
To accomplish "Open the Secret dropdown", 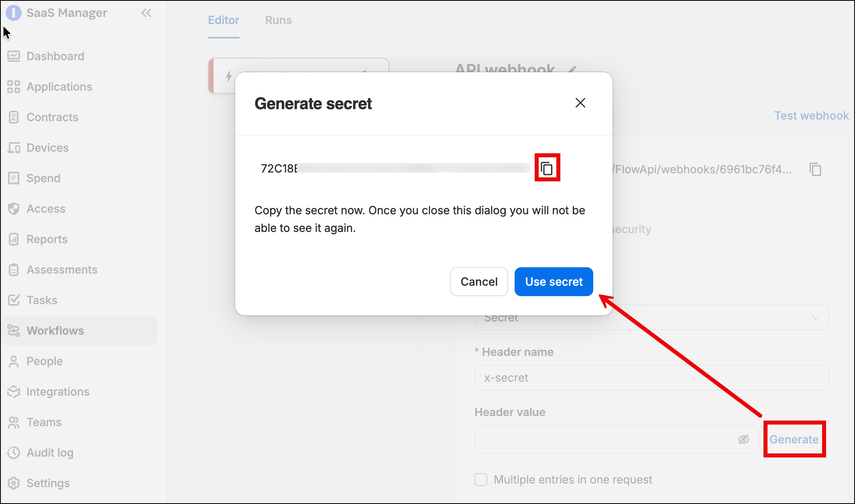I will (651, 317).
